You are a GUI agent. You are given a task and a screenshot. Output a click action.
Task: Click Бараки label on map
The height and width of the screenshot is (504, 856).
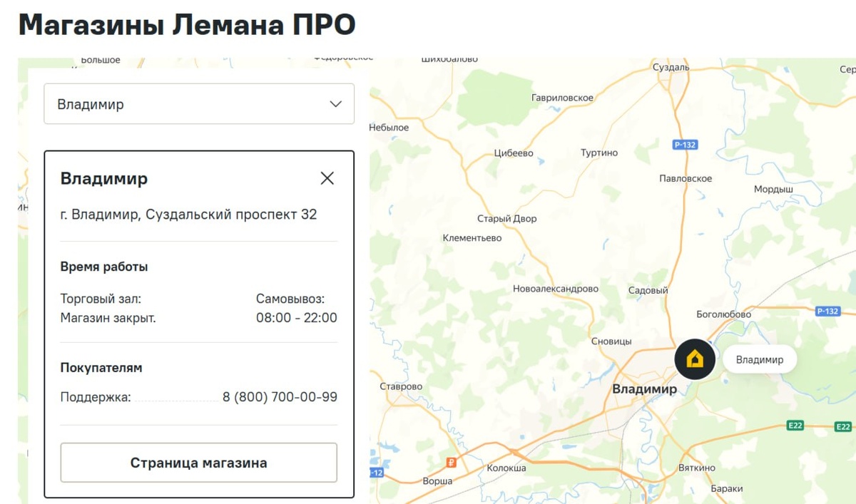click(727, 489)
